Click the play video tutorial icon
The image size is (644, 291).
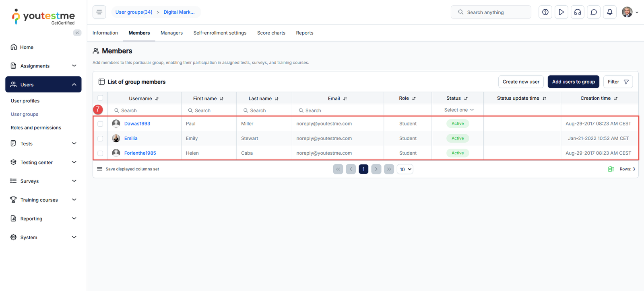pos(561,12)
